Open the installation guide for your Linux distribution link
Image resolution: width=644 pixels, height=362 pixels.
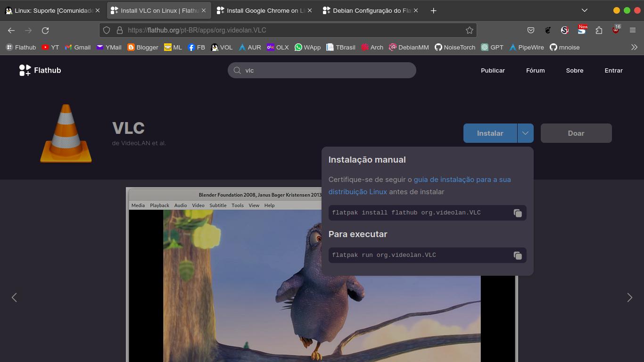[x=420, y=186]
